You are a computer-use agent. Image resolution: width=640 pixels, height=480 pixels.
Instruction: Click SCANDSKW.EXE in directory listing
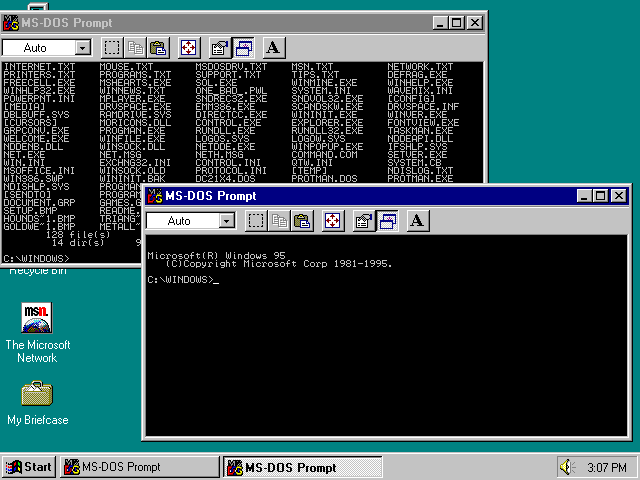[327, 107]
